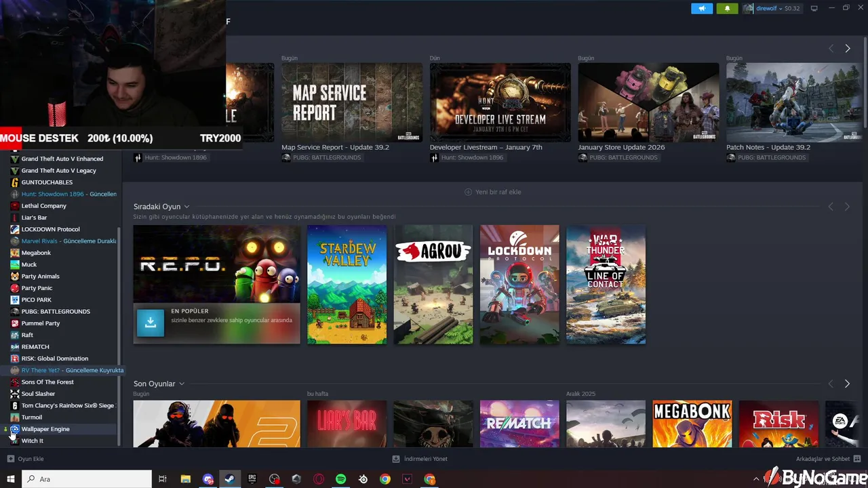Enter Big Picture mode via monitor icon
Image resolution: width=868 pixels, height=488 pixels.
click(x=814, y=8)
